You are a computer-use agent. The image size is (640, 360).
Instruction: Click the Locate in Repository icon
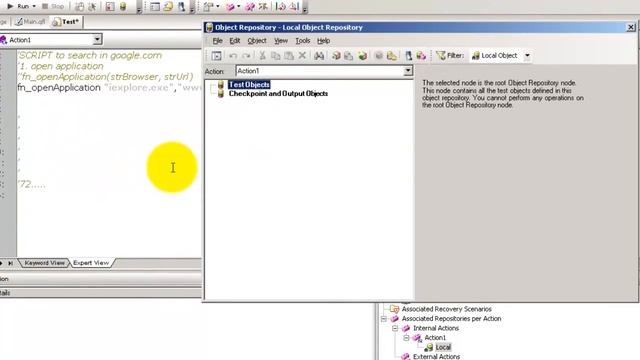(x=392, y=56)
